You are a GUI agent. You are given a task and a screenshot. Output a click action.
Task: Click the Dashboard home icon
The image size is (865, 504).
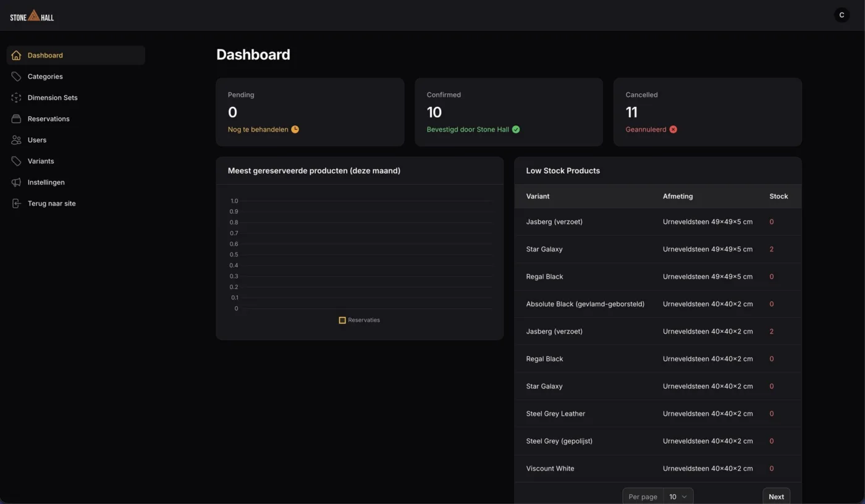click(x=16, y=55)
